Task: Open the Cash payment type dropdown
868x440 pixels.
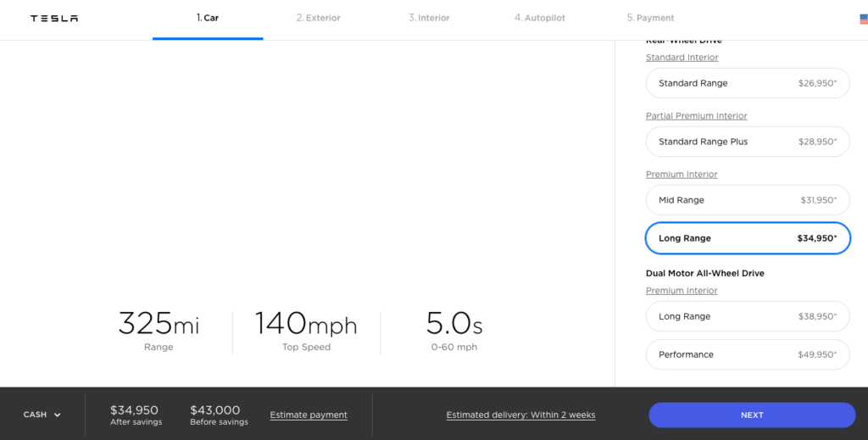Action: coord(42,415)
